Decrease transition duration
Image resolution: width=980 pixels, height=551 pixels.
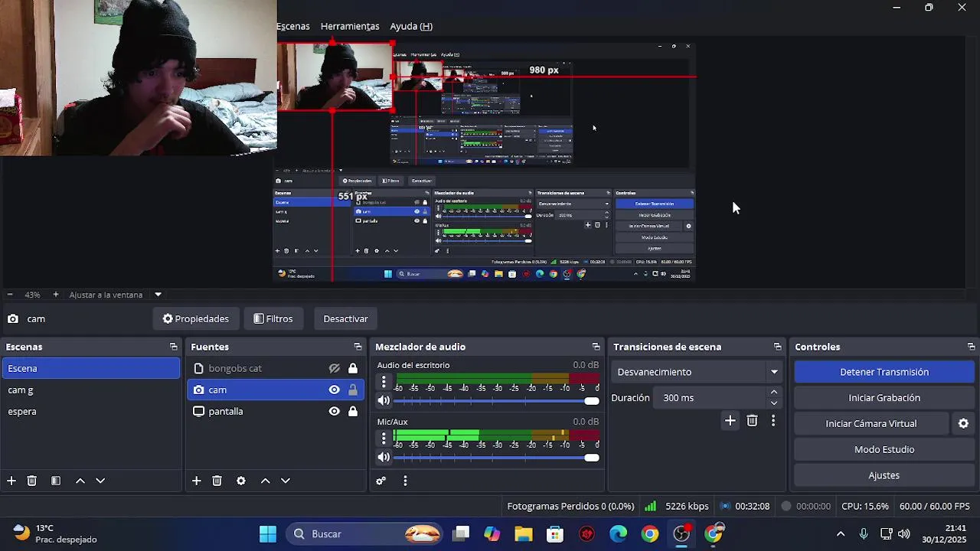[773, 403]
